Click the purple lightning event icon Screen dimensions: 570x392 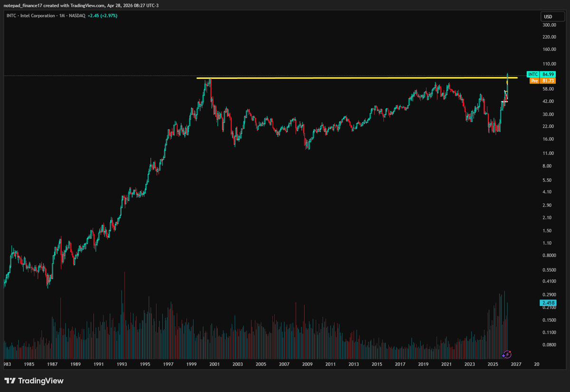click(507, 354)
